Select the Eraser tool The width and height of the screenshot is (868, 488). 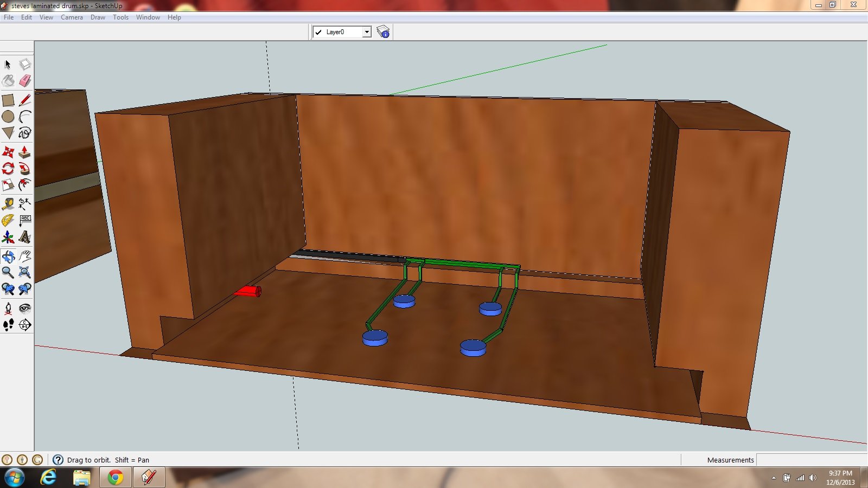[25, 81]
